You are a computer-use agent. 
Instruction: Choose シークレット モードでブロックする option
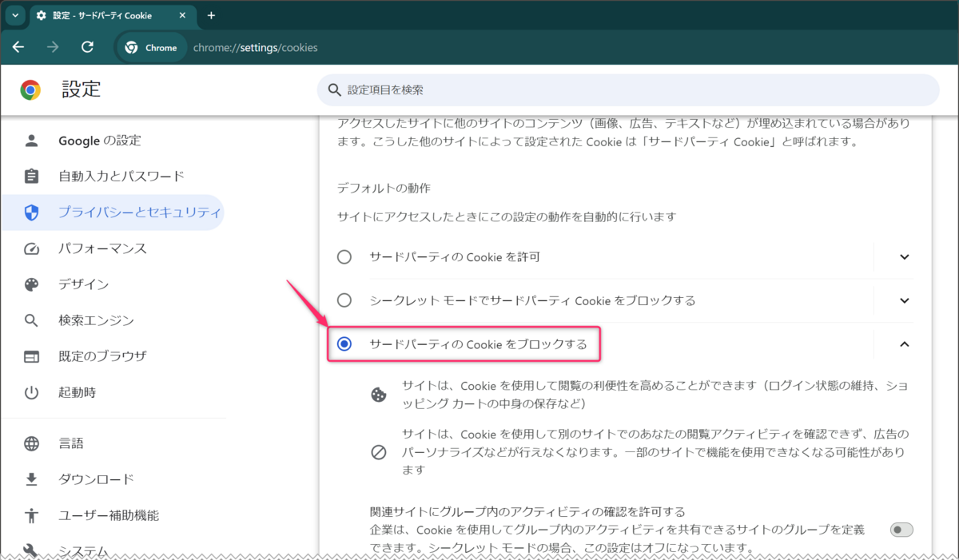[x=344, y=300]
